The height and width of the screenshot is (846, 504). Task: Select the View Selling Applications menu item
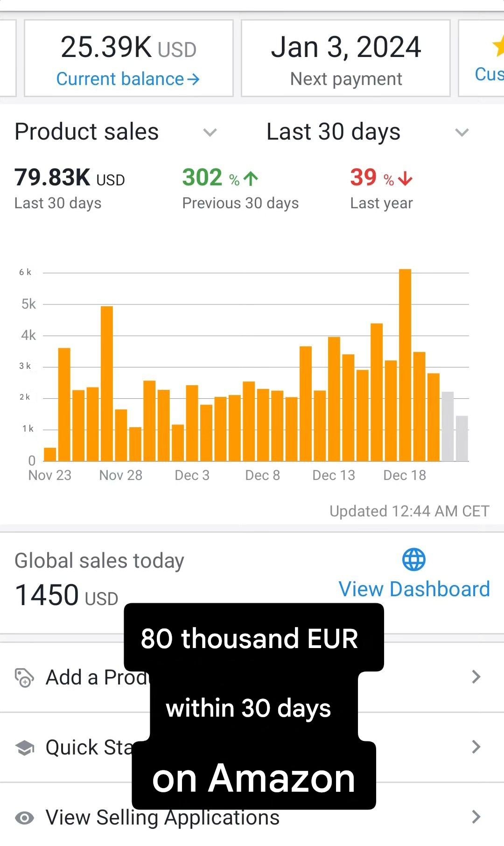tap(162, 818)
